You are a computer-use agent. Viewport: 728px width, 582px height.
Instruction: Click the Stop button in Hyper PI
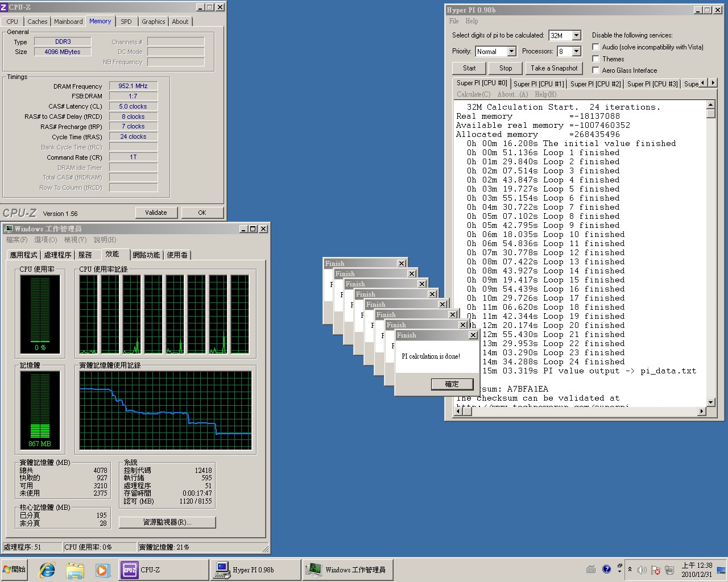point(506,68)
